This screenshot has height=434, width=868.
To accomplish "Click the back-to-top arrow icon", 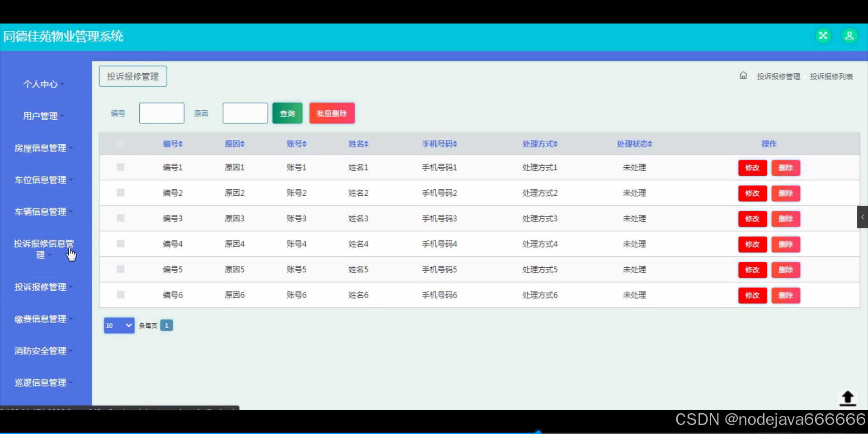I will tap(848, 398).
